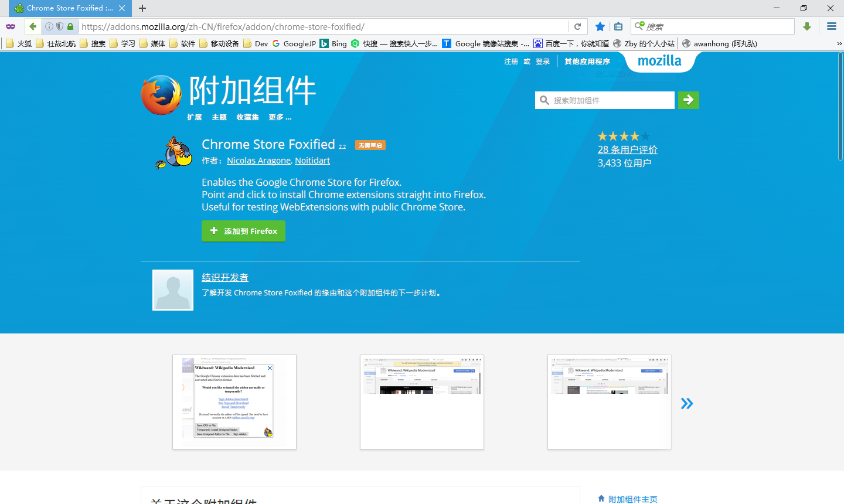The image size is (844, 504).
Task: Open downloads via the green arrow icon
Action: point(808,26)
